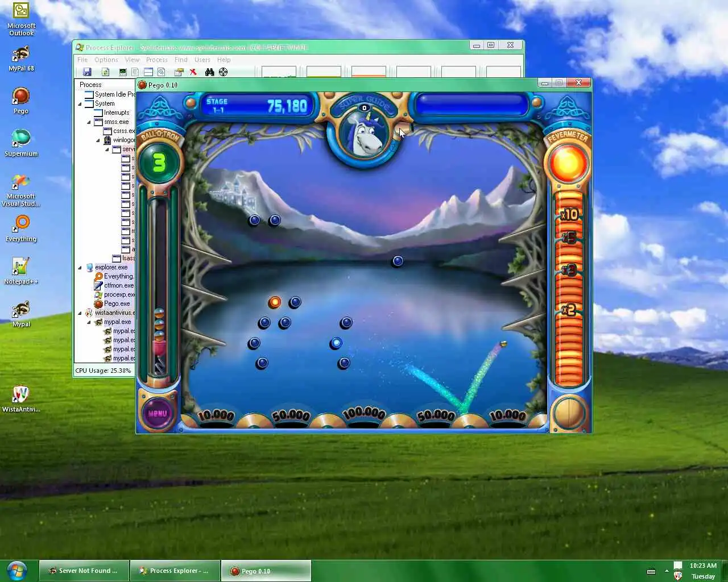The image size is (728, 582).
Task: Open the Process menu
Action: (x=157, y=60)
